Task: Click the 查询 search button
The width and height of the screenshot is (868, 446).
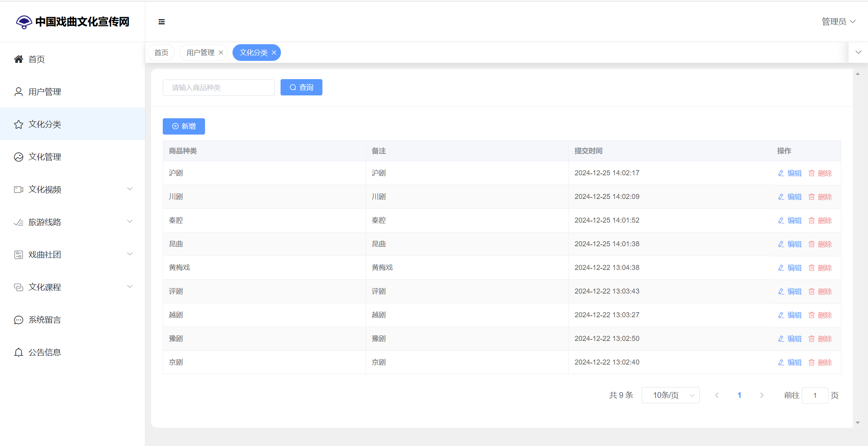Action: [x=301, y=88]
